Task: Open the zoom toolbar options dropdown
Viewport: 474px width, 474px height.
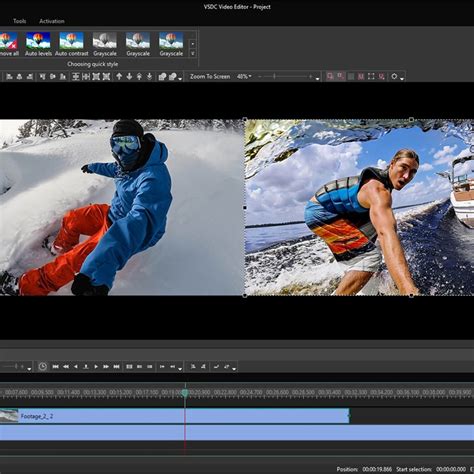Action: [318, 79]
